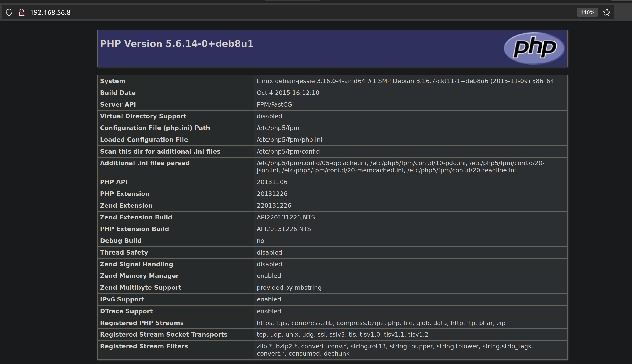
Task: Click the Thread Safety row label
Action: (124, 253)
